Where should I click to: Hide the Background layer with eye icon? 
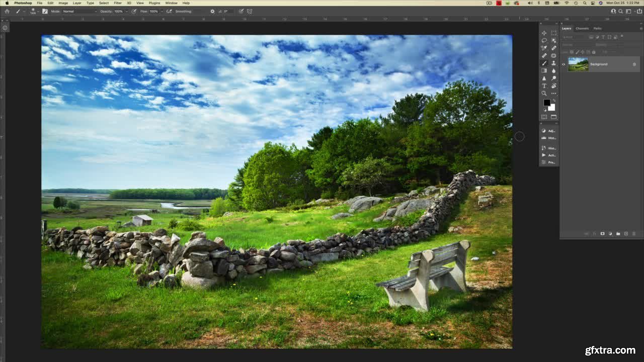point(563,64)
